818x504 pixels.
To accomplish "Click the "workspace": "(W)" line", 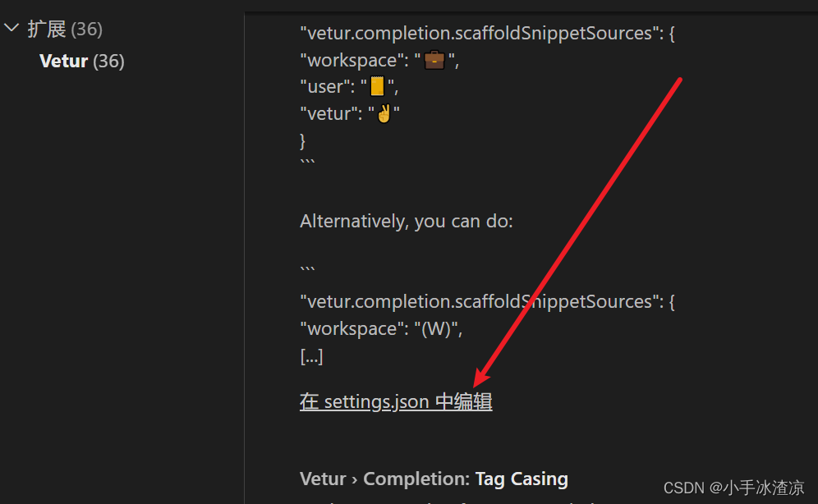I will [381, 329].
